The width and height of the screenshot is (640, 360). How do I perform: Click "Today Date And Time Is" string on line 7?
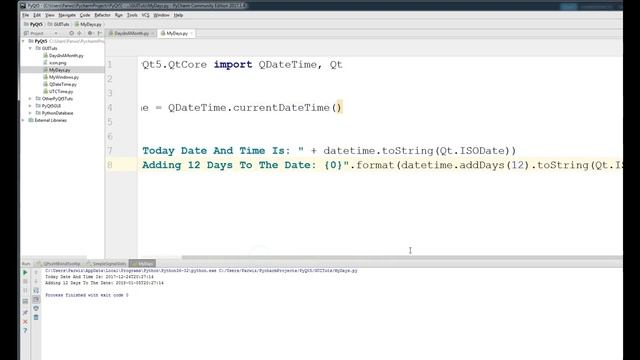(x=213, y=151)
